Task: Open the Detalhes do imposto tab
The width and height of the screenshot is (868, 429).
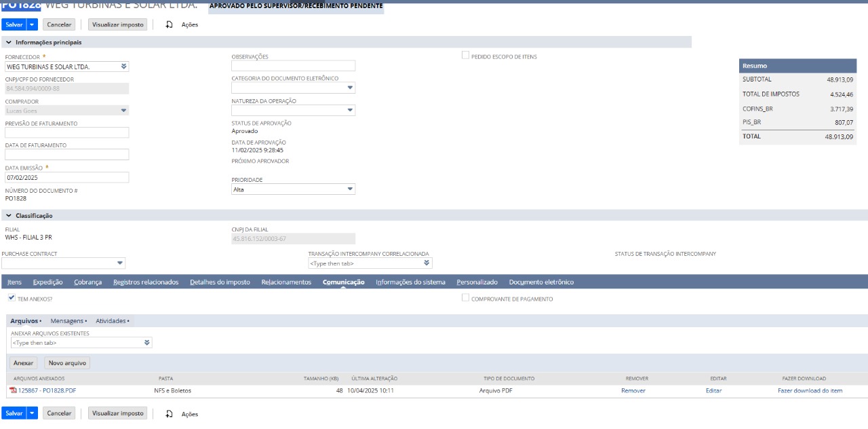Action: click(x=220, y=282)
